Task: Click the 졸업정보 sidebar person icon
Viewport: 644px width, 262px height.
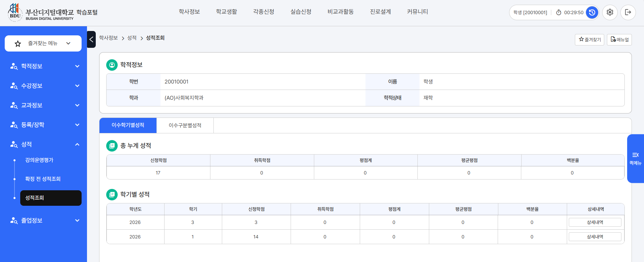Action: [x=14, y=221]
